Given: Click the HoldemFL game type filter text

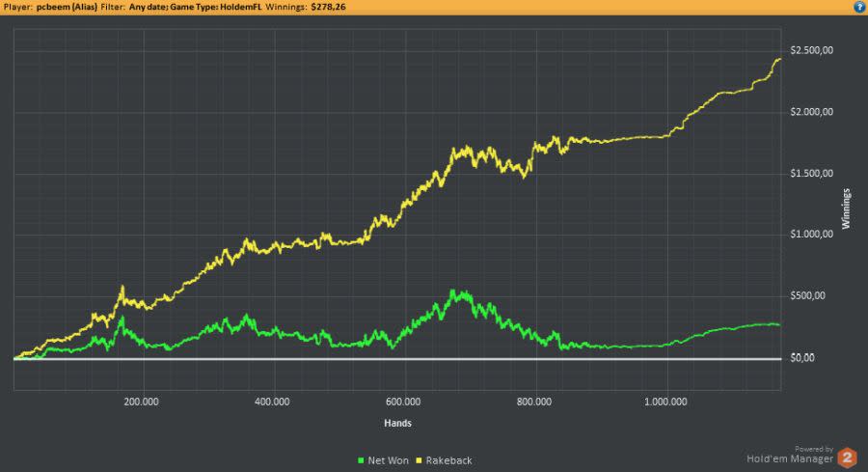Looking at the screenshot, I should click(241, 7).
